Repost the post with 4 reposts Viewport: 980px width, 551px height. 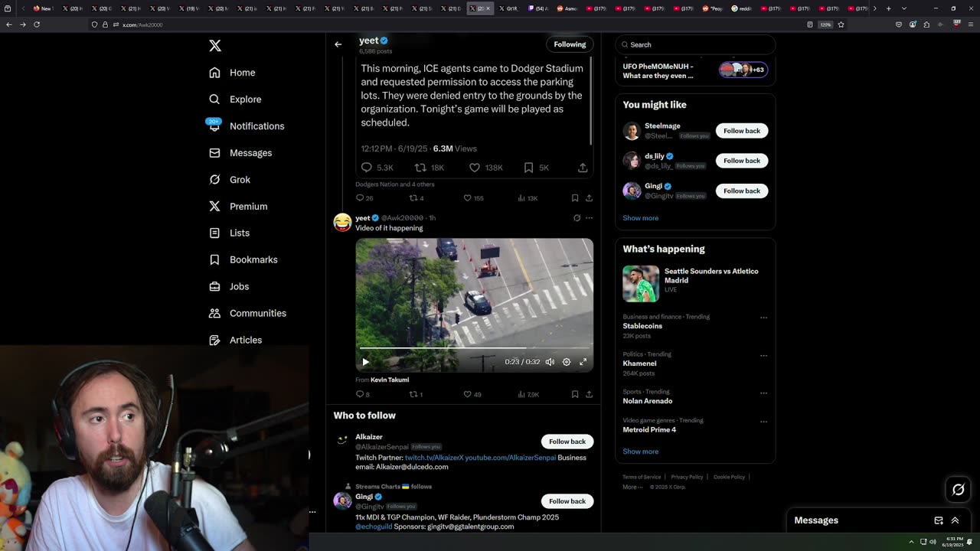(x=413, y=198)
